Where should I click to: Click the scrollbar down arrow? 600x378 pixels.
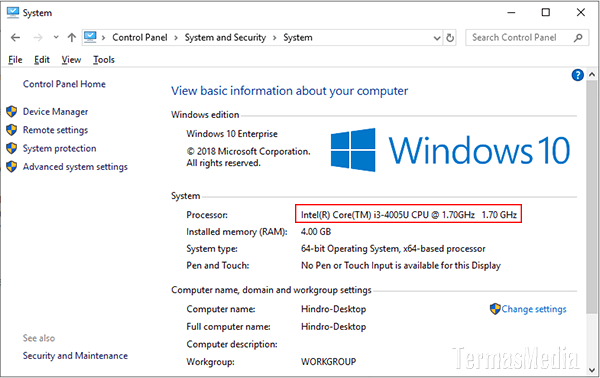coord(592,370)
